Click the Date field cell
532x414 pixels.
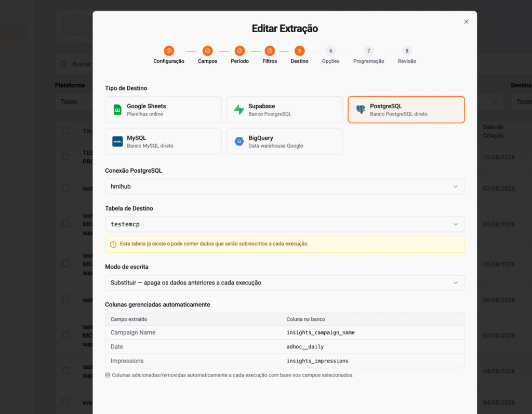point(117,347)
